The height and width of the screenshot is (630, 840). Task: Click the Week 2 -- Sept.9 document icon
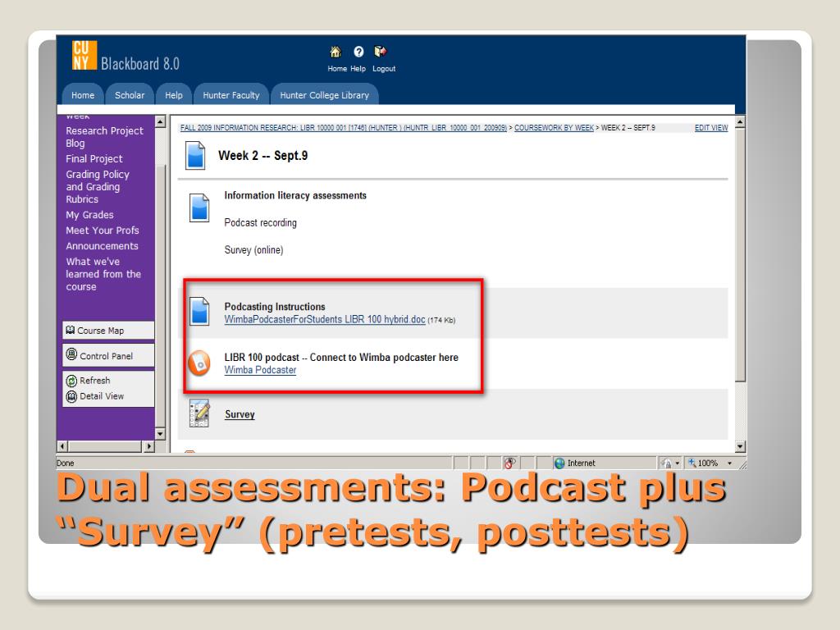pos(195,155)
